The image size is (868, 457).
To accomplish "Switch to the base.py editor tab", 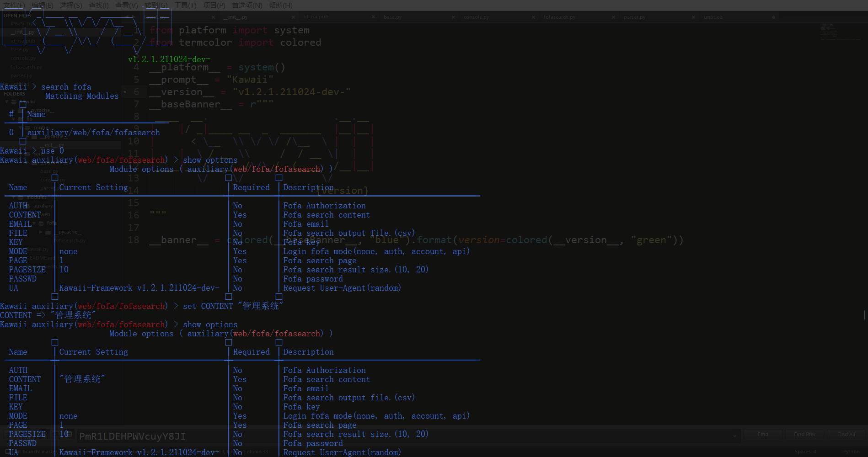I will tap(418, 17).
